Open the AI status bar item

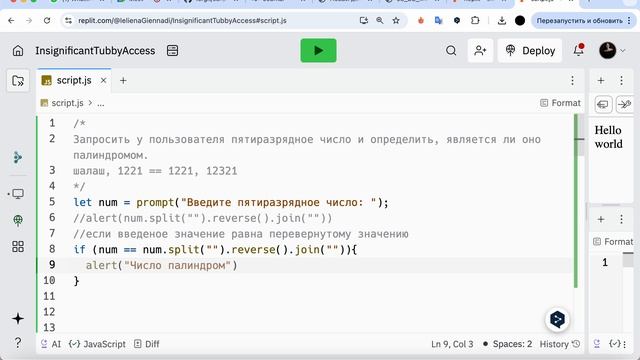(x=51, y=344)
